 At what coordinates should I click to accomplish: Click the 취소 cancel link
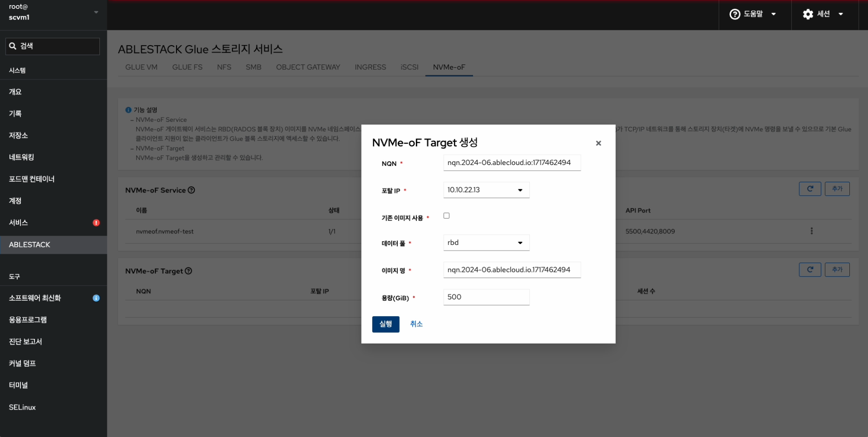click(416, 324)
